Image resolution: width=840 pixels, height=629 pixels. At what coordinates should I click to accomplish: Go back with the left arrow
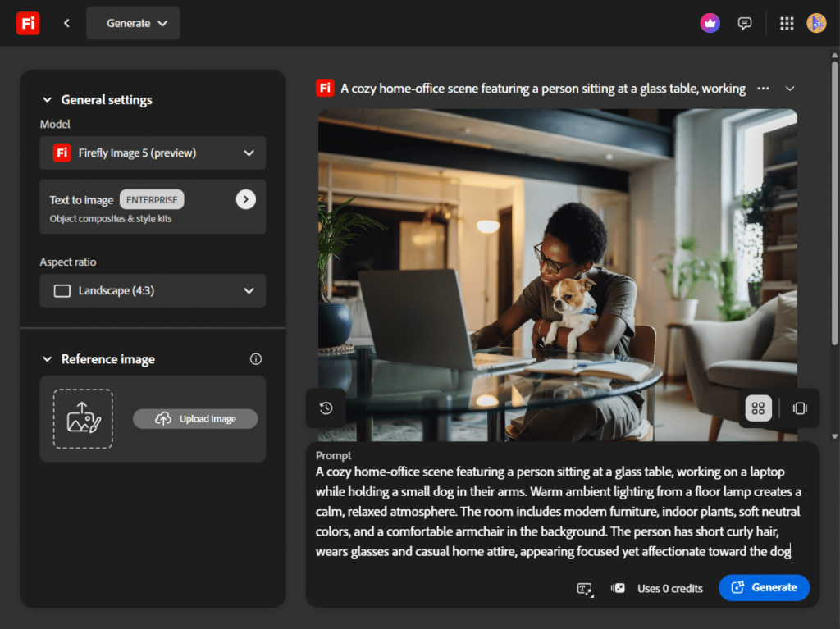tap(66, 23)
